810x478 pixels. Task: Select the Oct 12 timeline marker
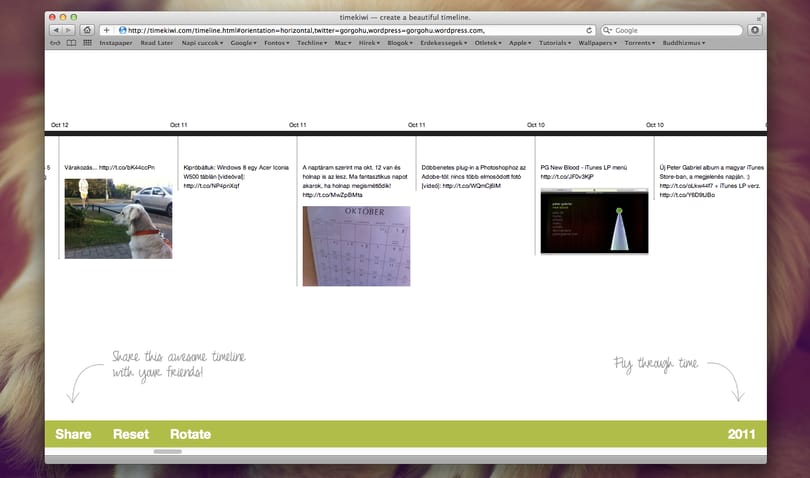[60, 125]
